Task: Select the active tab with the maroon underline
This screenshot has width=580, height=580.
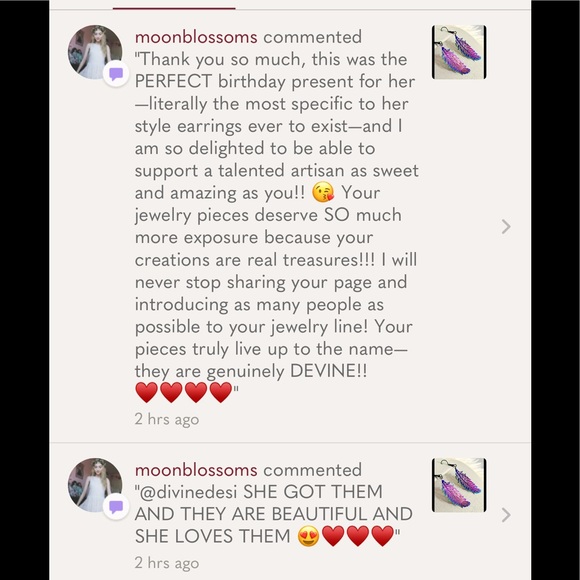Action: tap(174, 5)
